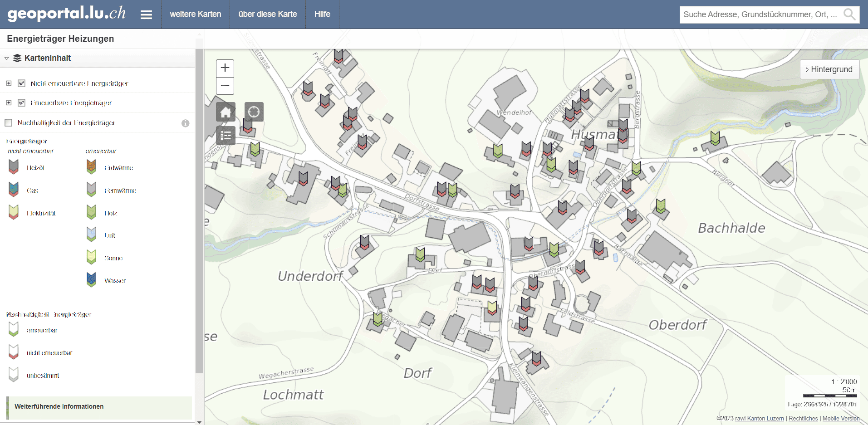Screen dimensions: 868x425
Task: Click the Erdwärme legend marker icon
Action: 91,167
